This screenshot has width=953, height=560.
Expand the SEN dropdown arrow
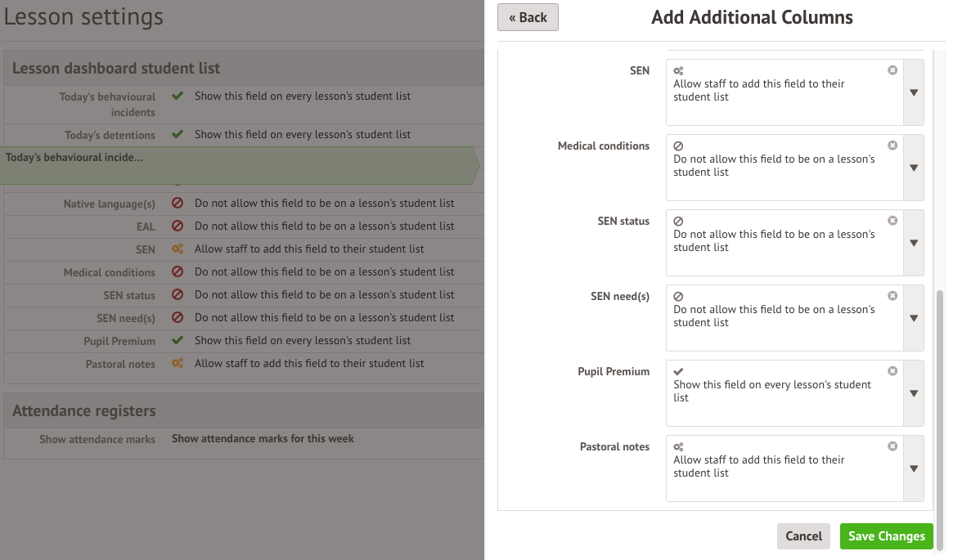click(x=914, y=92)
